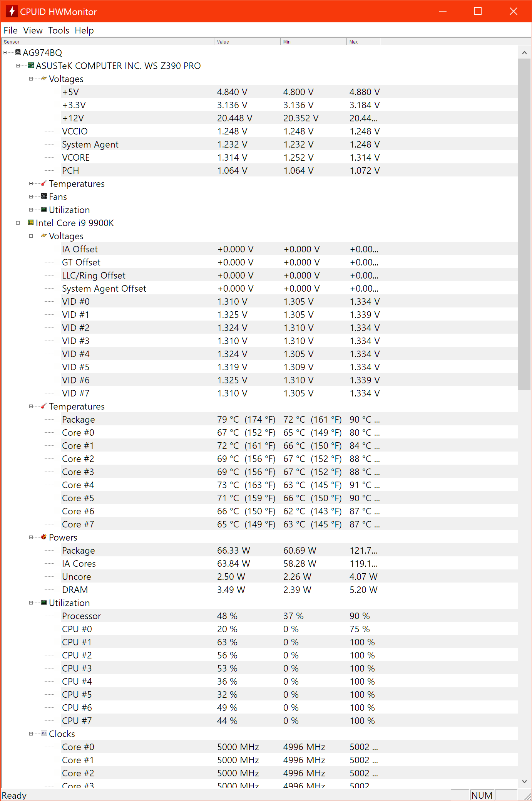Click the Min column header
This screenshot has height=801, width=532.
tap(313, 42)
